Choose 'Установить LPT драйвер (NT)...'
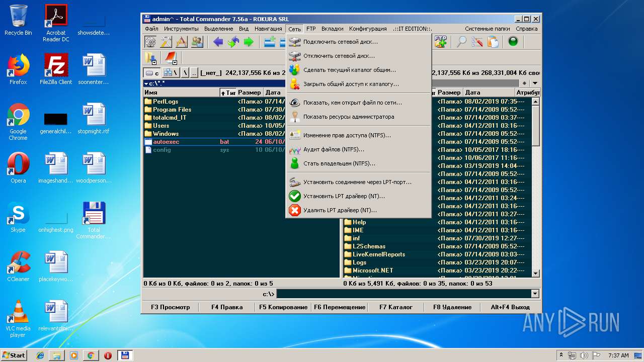The height and width of the screenshot is (362, 644). tap(359, 196)
